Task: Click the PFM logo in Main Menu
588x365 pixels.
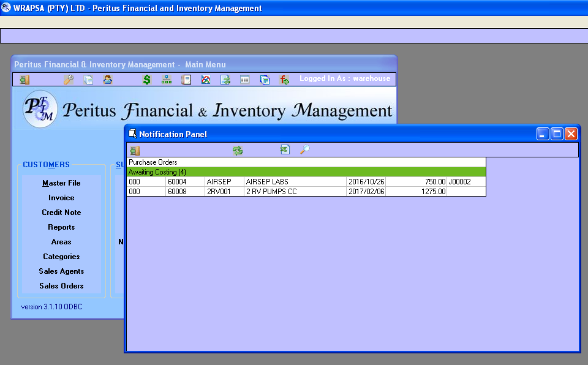Action: (40, 109)
